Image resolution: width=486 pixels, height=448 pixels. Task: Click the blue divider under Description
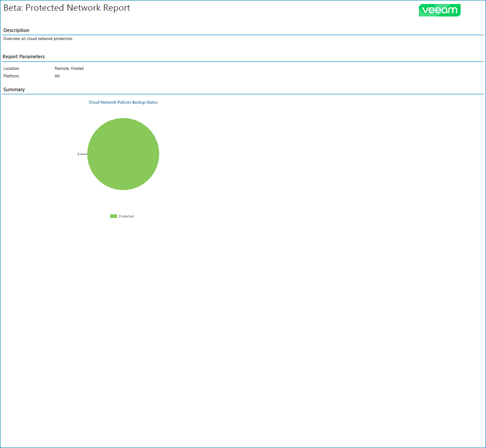point(243,35)
